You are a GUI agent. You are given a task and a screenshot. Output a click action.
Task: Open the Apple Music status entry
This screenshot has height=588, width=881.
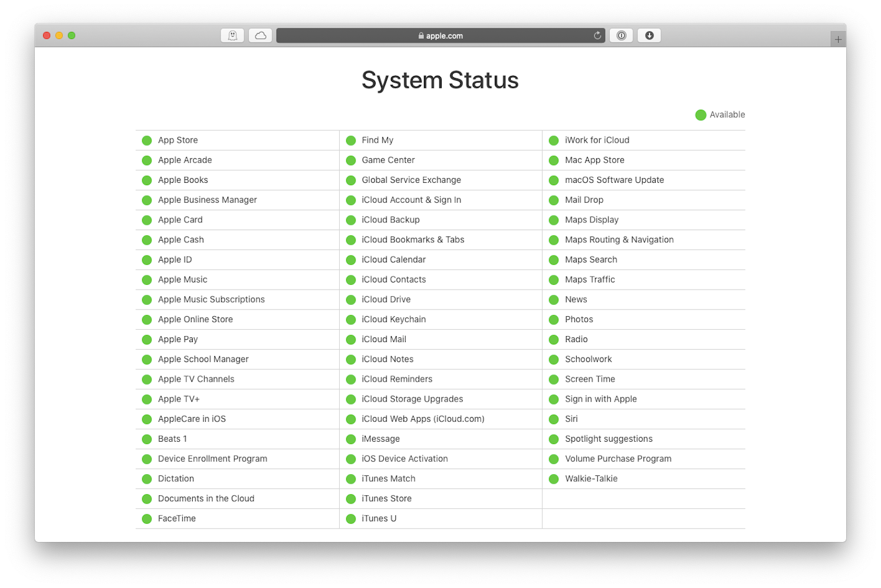tap(182, 280)
